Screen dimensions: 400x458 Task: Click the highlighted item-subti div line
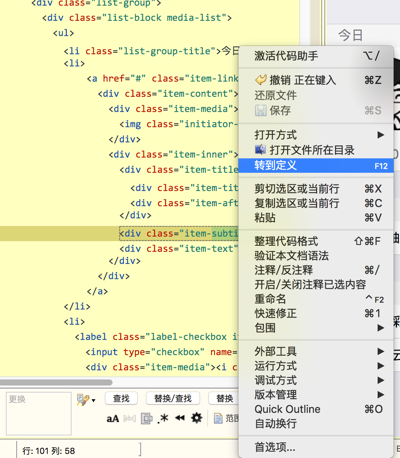pos(179,233)
